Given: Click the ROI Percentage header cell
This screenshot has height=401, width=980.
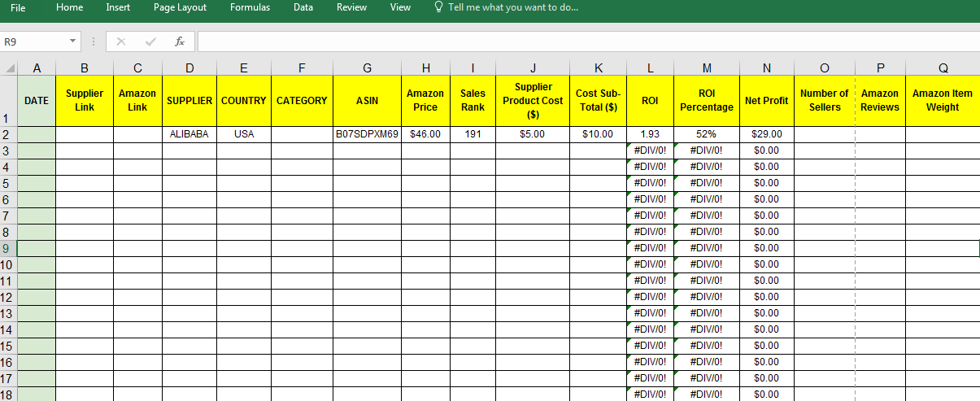Looking at the screenshot, I should (707, 101).
